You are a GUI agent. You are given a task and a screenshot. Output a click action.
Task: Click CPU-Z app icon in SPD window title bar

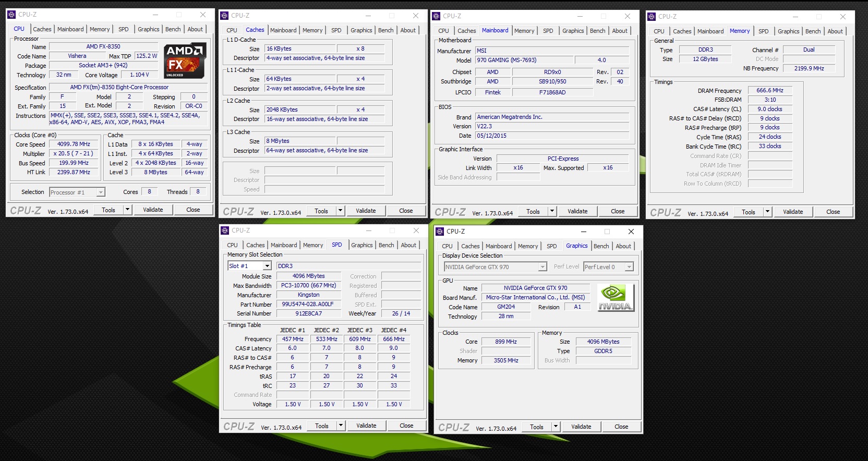click(x=225, y=231)
